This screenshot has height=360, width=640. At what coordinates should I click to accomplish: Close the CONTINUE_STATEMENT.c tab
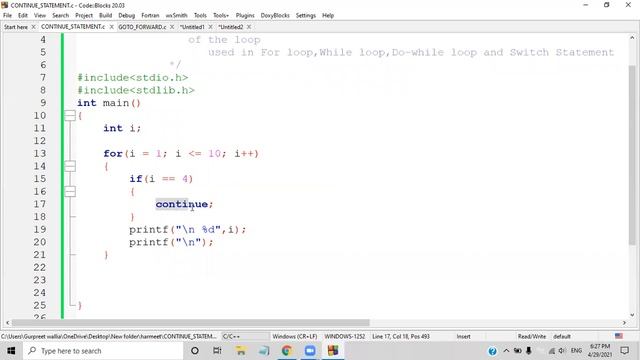pos(111,27)
